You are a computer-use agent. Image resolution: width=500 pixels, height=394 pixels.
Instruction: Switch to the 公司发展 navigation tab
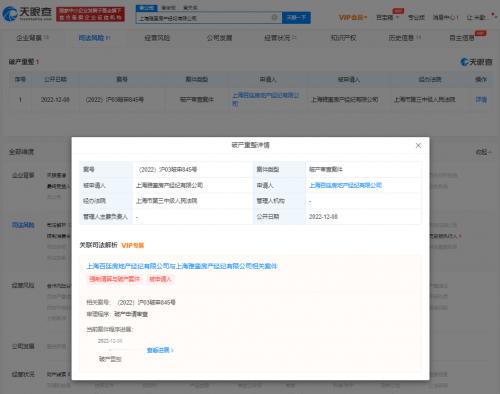pos(219,38)
